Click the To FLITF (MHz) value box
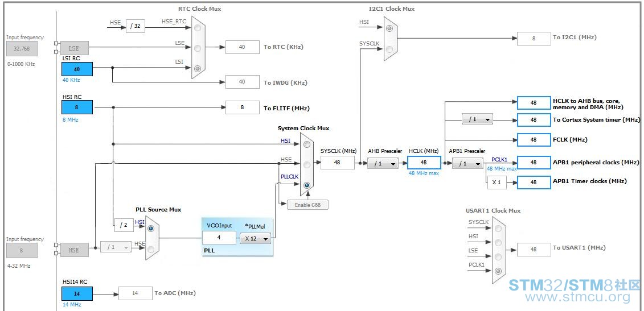644x311 pixels. coord(243,107)
